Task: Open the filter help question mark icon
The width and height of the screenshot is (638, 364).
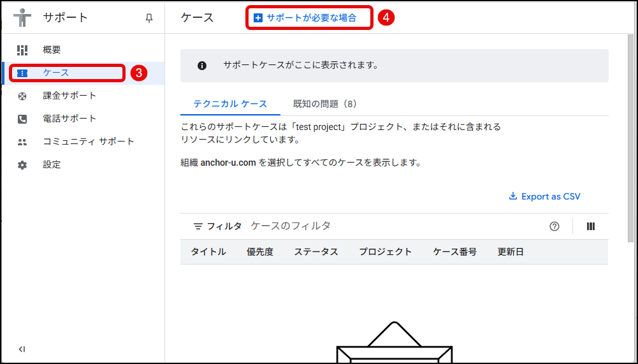Action: 555,226
